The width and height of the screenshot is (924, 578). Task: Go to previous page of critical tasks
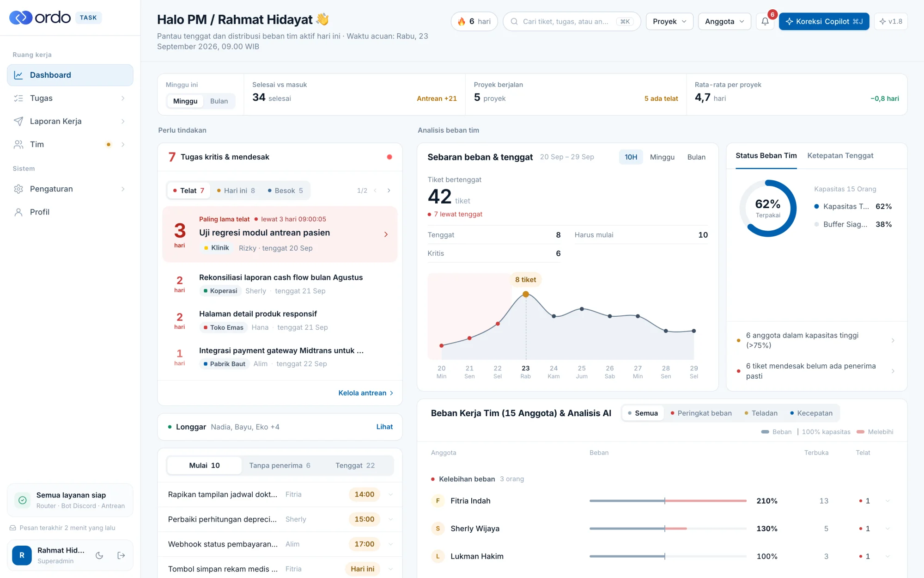pos(375,191)
